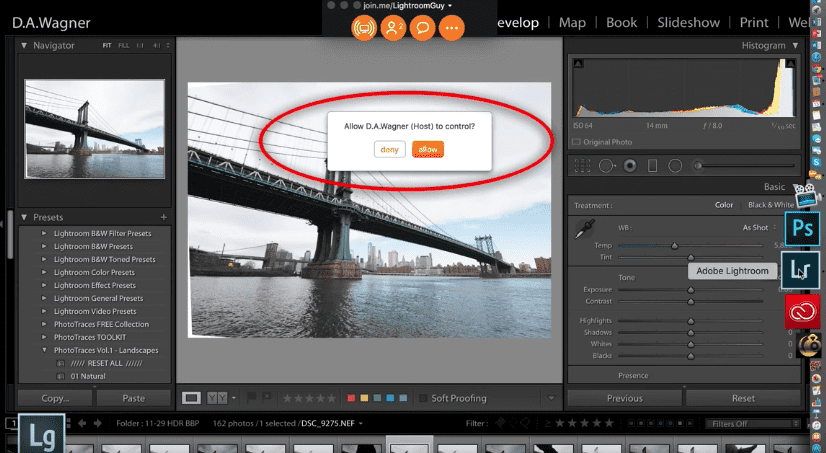Click the Exposure slider handle
Viewport: 826px width, 453px height.
click(690, 290)
